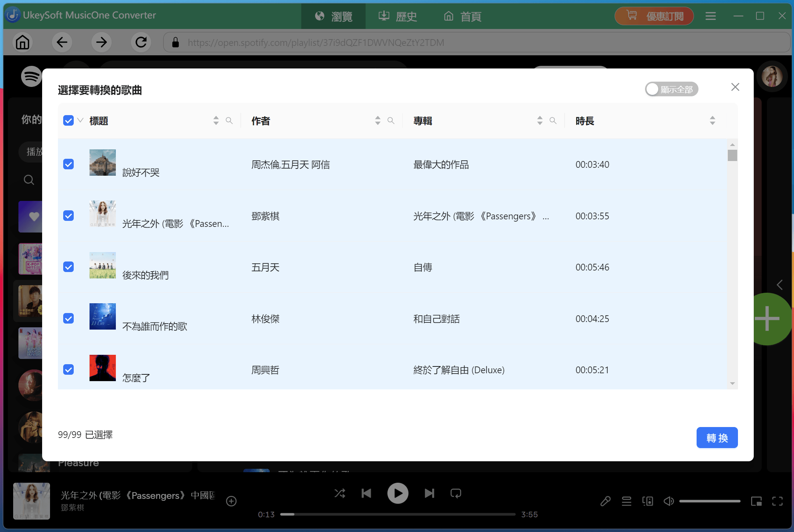Open fullscreen mode from the player bar

(777, 501)
